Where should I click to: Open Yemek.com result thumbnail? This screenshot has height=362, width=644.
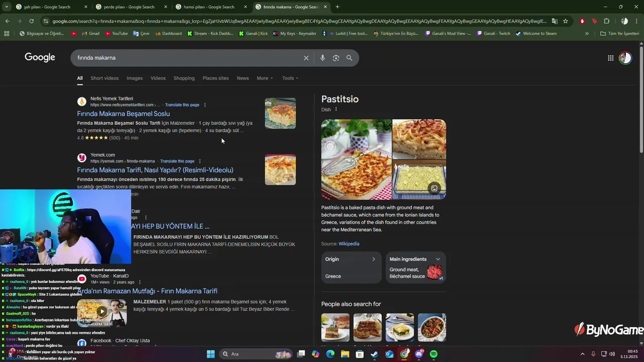(280, 169)
